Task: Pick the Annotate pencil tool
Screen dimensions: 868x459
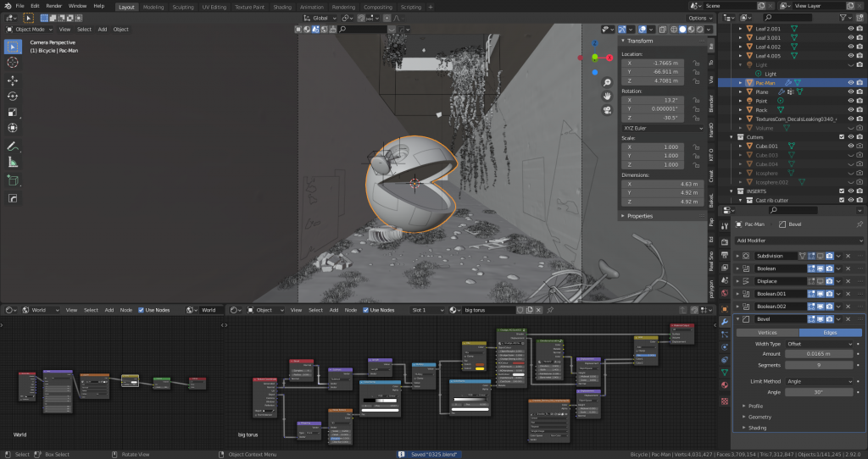Action: click(13, 147)
